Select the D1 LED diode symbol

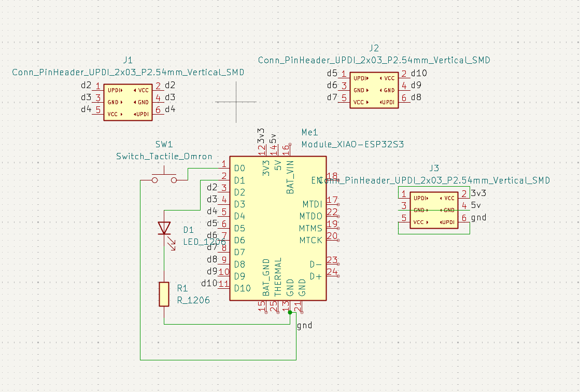(x=164, y=228)
